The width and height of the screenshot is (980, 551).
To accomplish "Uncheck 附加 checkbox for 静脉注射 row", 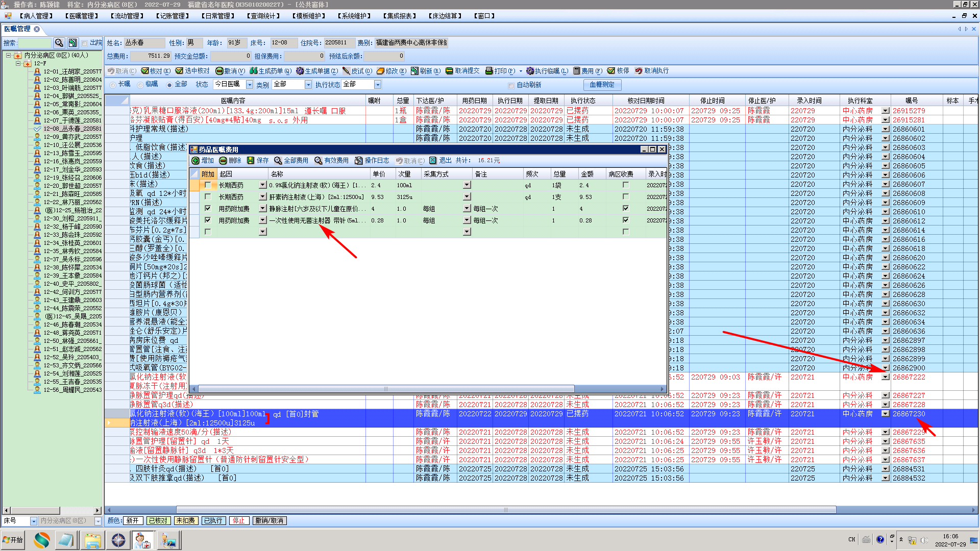I will point(208,209).
